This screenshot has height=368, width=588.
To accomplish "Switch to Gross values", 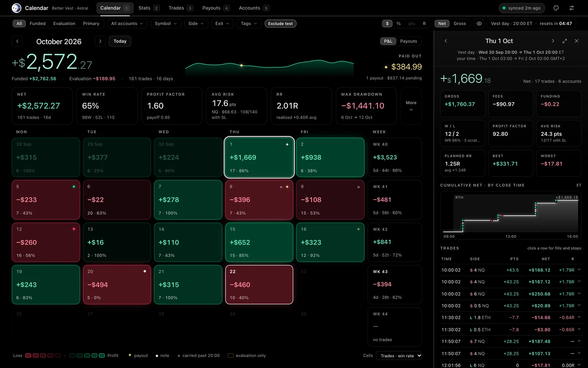I will click(460, 24).
